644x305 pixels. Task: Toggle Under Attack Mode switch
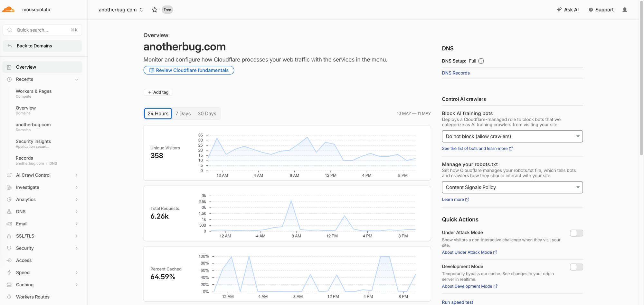click(576, 233)
